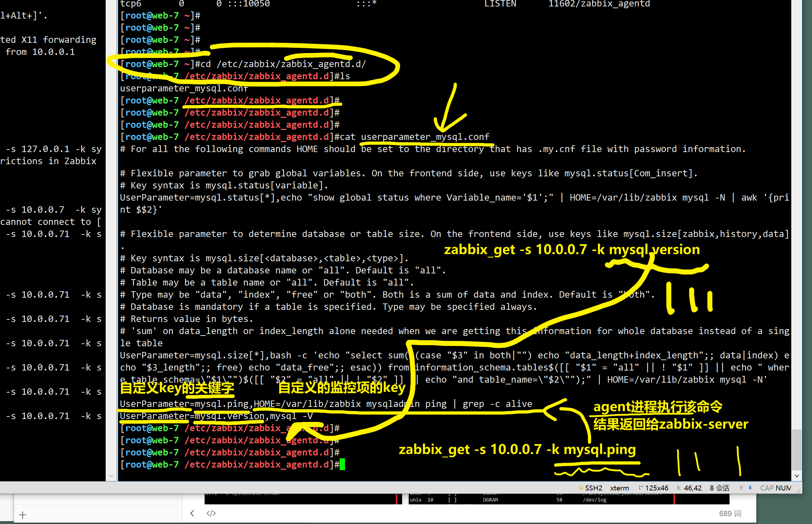The height and width of the screenshot is (524, 812).
Task: Click the '11602/zabbix_agentd' process text
Action: point(599,4)
